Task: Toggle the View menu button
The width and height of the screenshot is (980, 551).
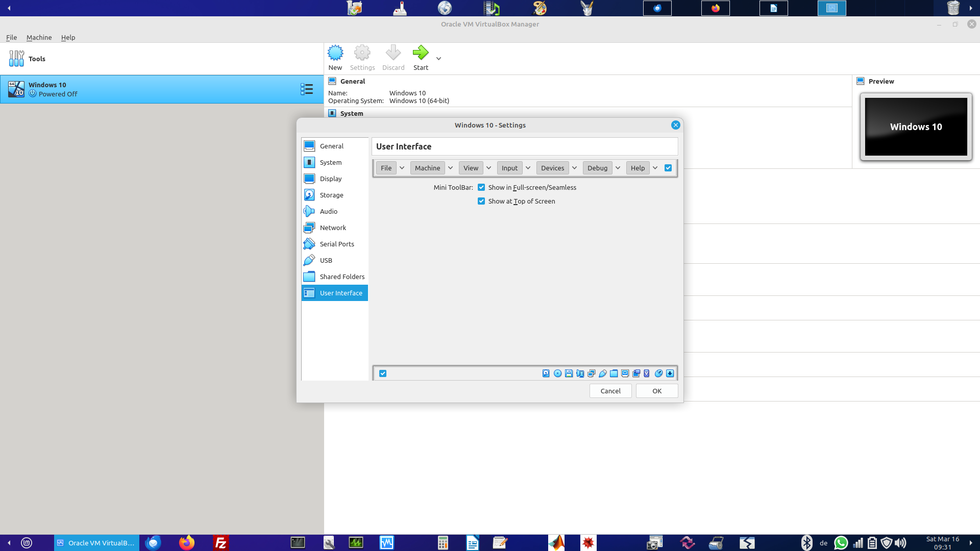Action: [x=471, y=168]
